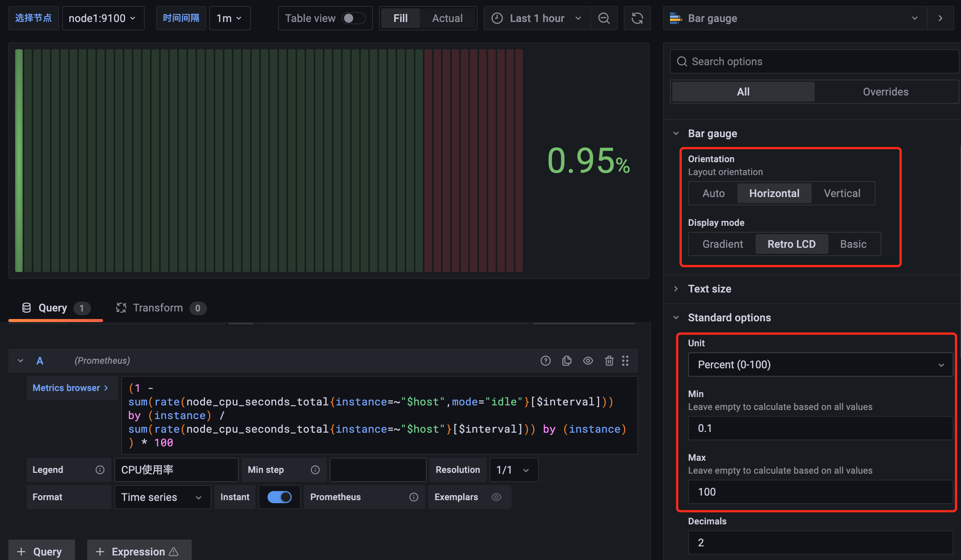Screen dimensions: 961x560
Task: Toggle the Table view switch
Action: click(354, 18)
